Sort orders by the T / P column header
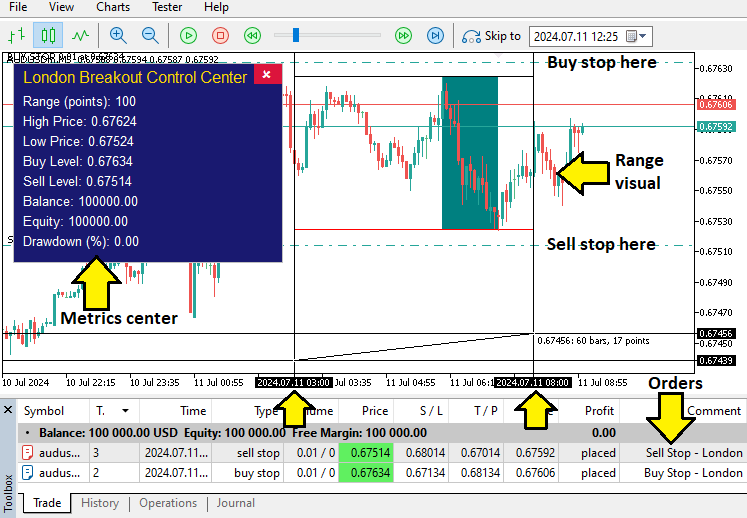 (x=476, y=411)
